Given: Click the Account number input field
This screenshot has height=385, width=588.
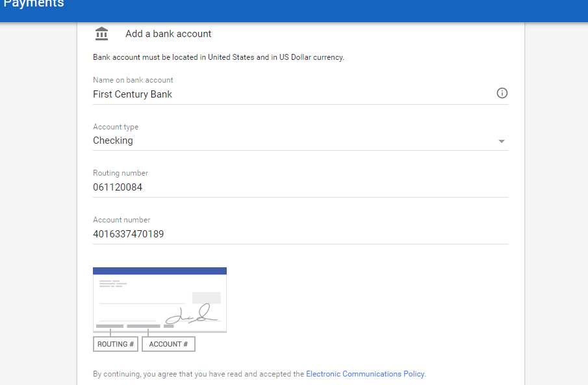Looking at the screenshot, I should pos(300,234).
